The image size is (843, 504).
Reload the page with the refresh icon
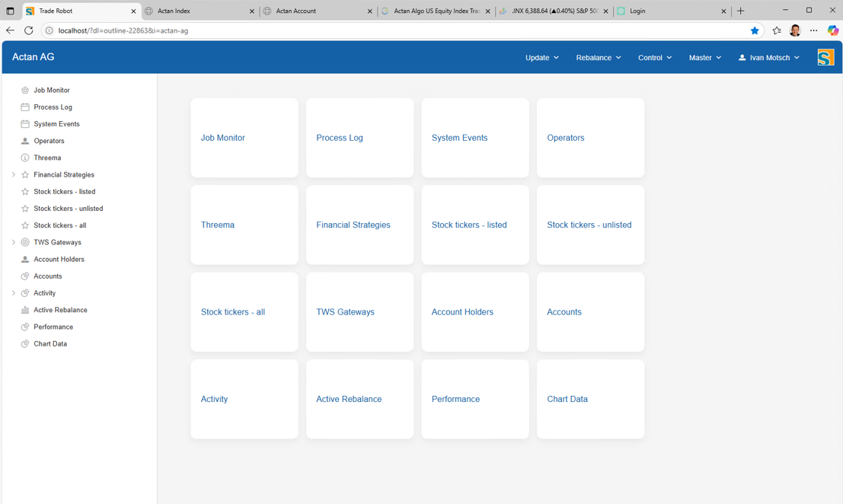pos(28,30)
